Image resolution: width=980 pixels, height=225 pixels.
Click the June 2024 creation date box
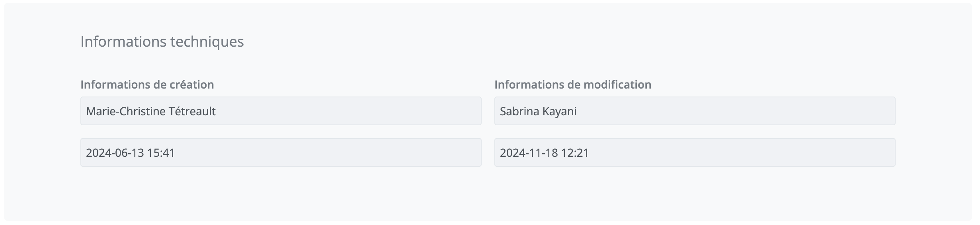point(281,152)
